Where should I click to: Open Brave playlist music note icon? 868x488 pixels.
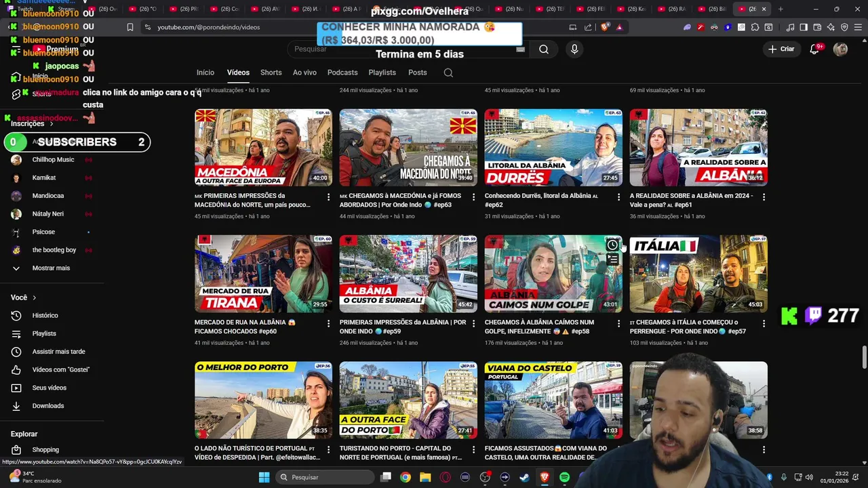coord(790,27)
